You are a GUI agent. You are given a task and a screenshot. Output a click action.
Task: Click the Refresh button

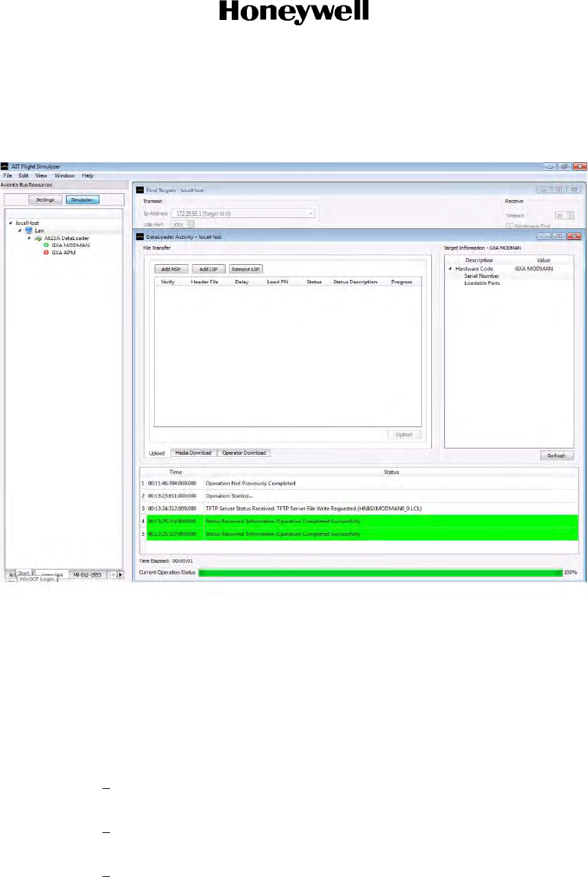pyautogui.click(x=557, y=455)
